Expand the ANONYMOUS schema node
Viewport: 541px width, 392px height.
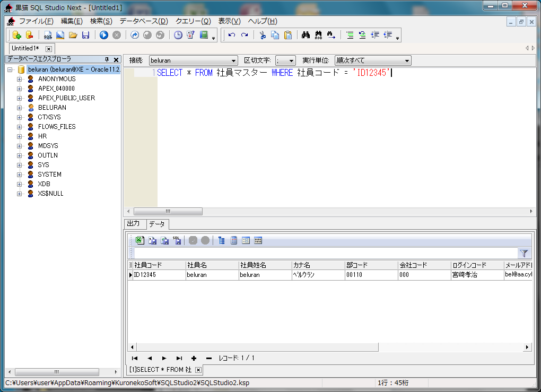(x=19, y=79)
